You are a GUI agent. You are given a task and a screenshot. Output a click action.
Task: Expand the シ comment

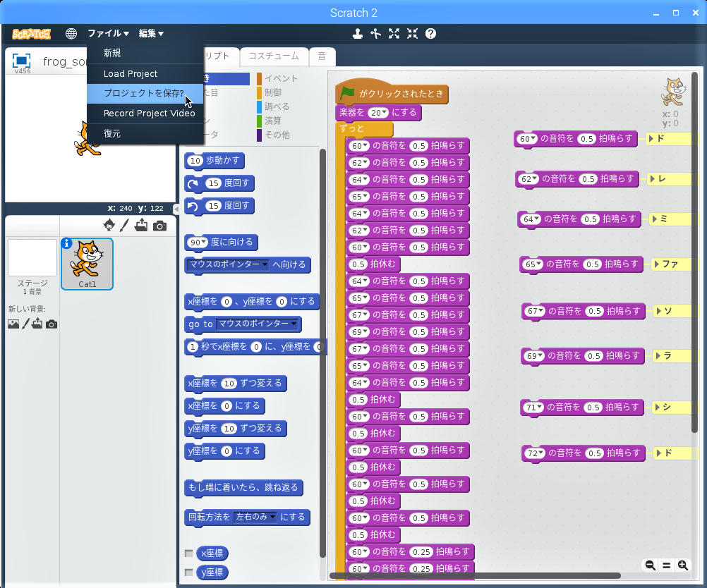point(658,408)
